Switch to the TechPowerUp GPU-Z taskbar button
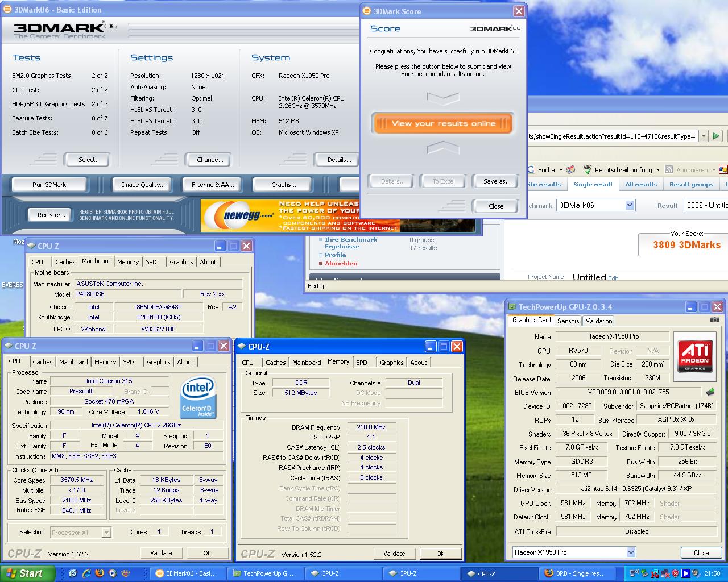 (x=264, y=573)
